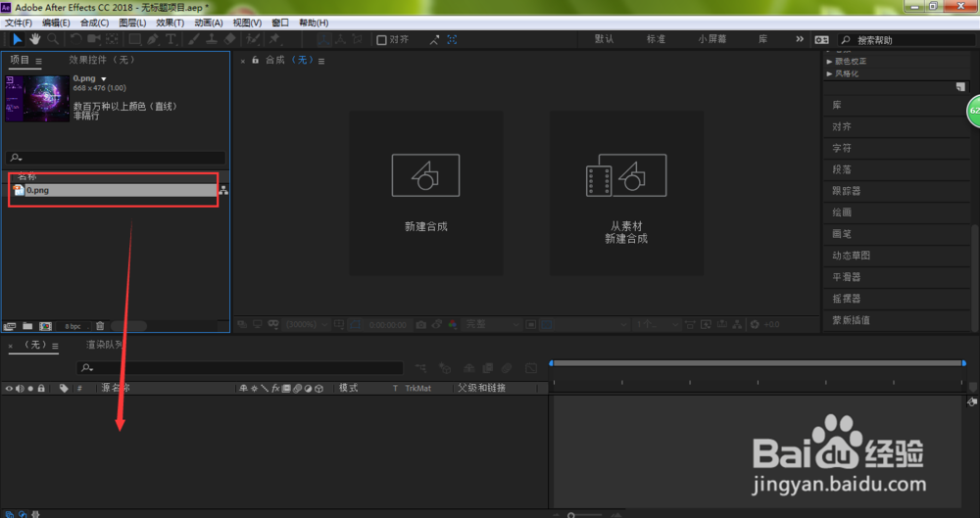980x518 pixels.
Task: Select the Pan Behind anchor point tool
Action: pos(112,39)
